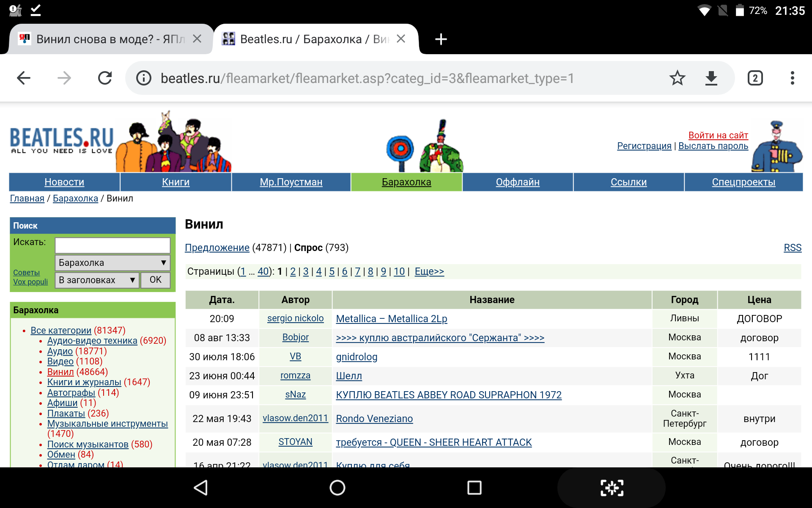This screenshot has width=812, height=508.
Task: Click the blue target and soldier illustration
Action: tap(425, 146)
